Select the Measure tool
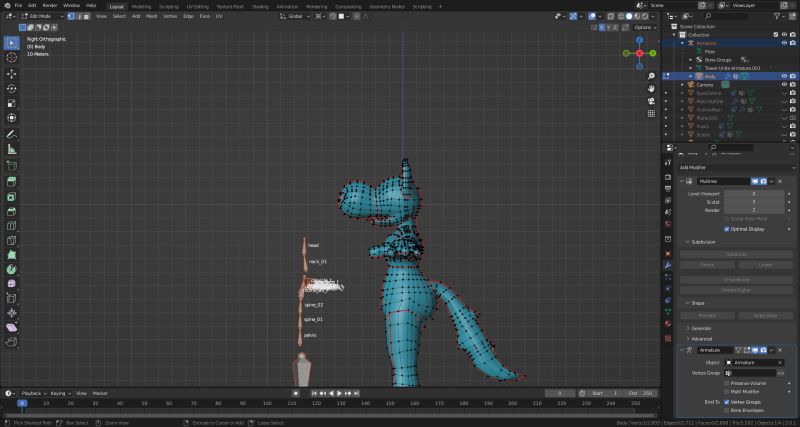Viewport: 800px width, 427px height. (x=11, y=149)
